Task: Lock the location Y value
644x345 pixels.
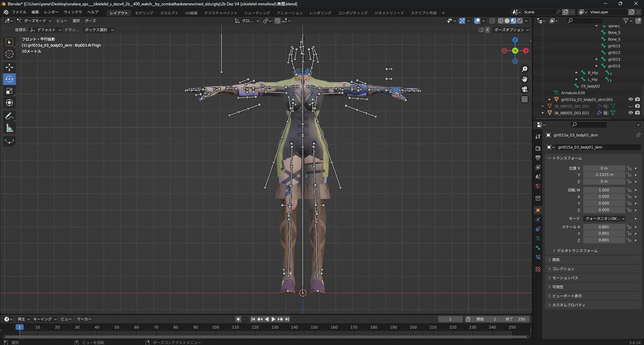Action: click(x=629, y=175)
